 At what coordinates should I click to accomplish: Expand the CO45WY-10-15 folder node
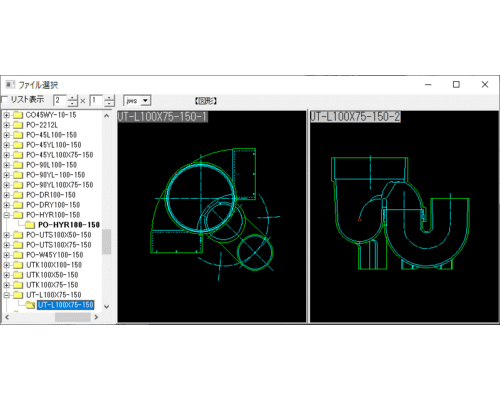pos(6,115)
